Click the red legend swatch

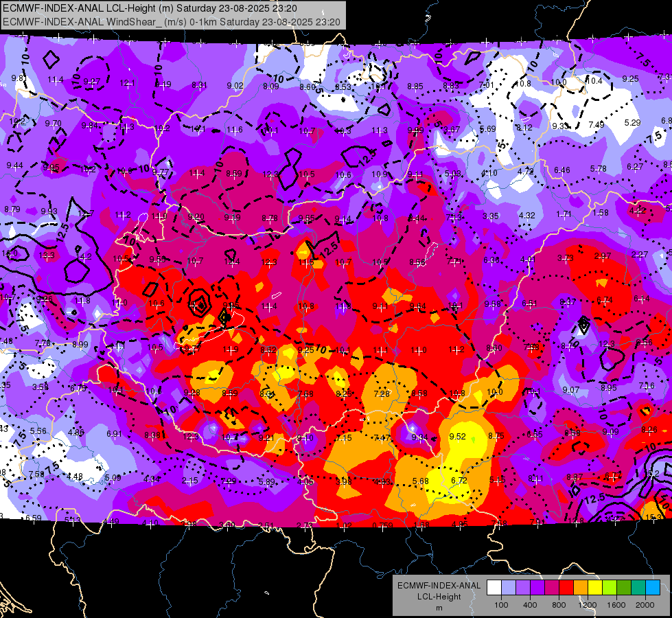[566, 588]
